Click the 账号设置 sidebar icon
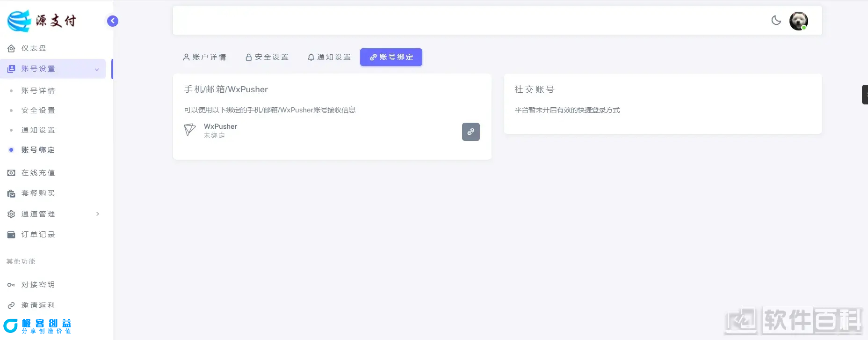The image size is (868, 340). click(11, 69)
